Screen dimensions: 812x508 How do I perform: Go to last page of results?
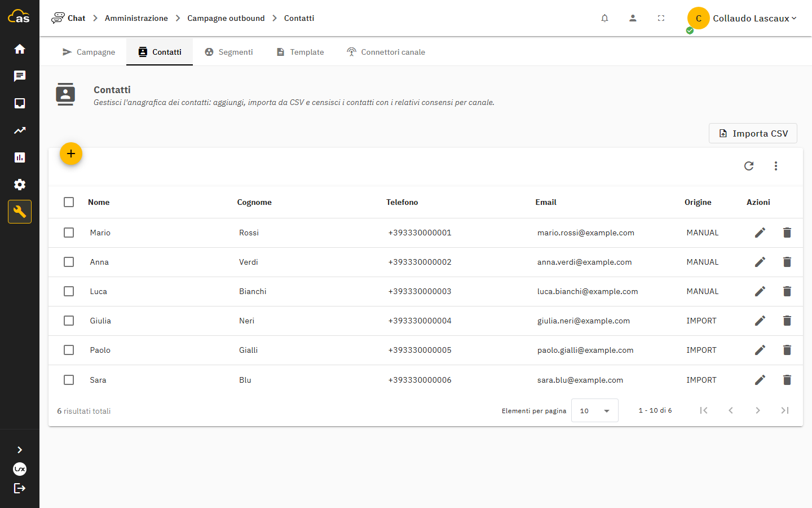pos(785,410)
